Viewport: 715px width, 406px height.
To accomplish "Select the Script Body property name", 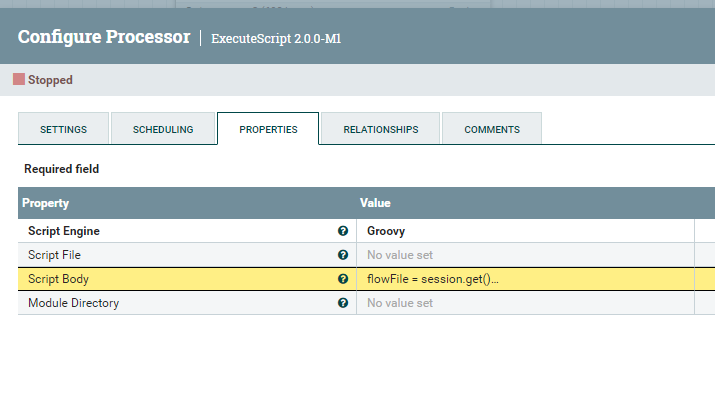I will 58,279.
